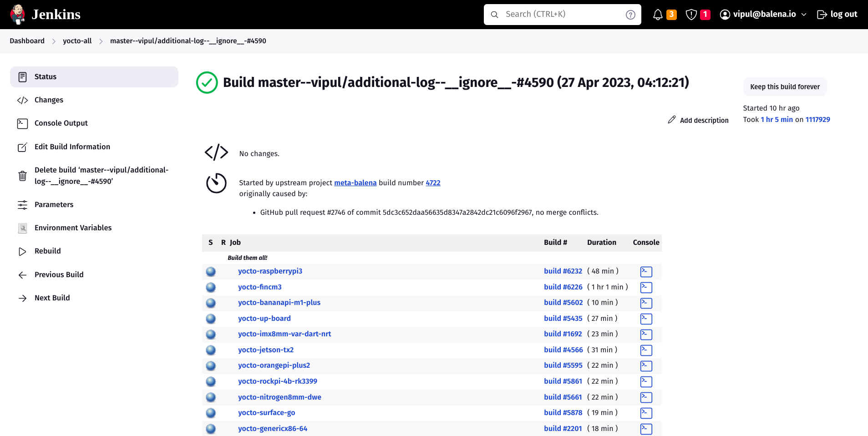Image resolution: width=868 pixels, height=436 pixels.
Task: Click the Status sidebar document icon
Action: tap(22, 77)
